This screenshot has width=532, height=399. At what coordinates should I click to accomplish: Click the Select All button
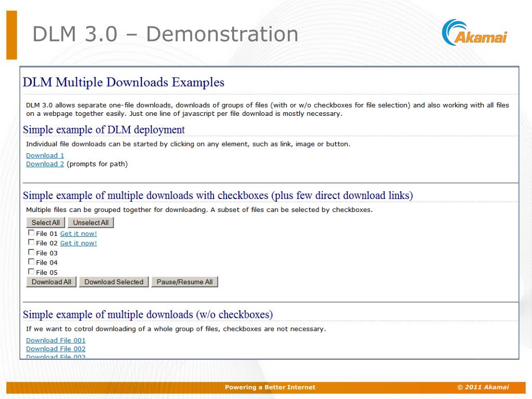pyautogui.click(x=46, y=222)
